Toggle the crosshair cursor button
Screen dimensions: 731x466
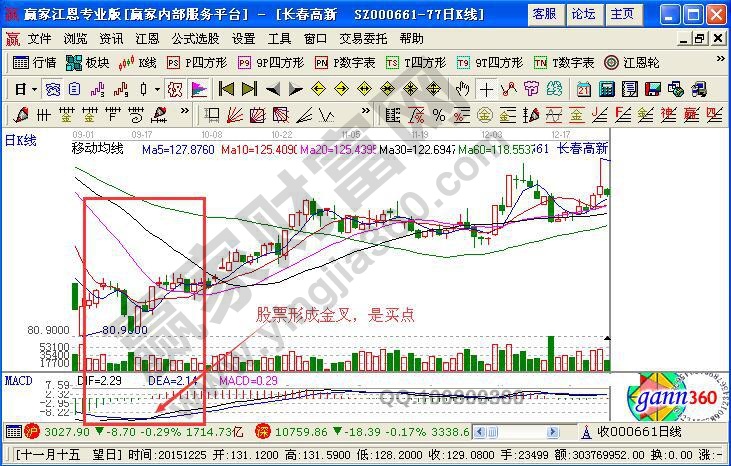tap(486, 88)
